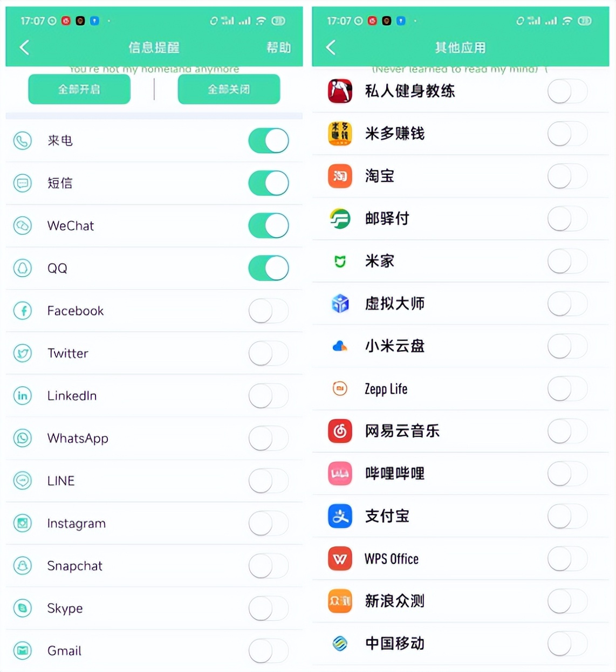This screenshot has height=672, width=616.
Task: Tap the Gmail envelope icon
Action: click(23, 650)
